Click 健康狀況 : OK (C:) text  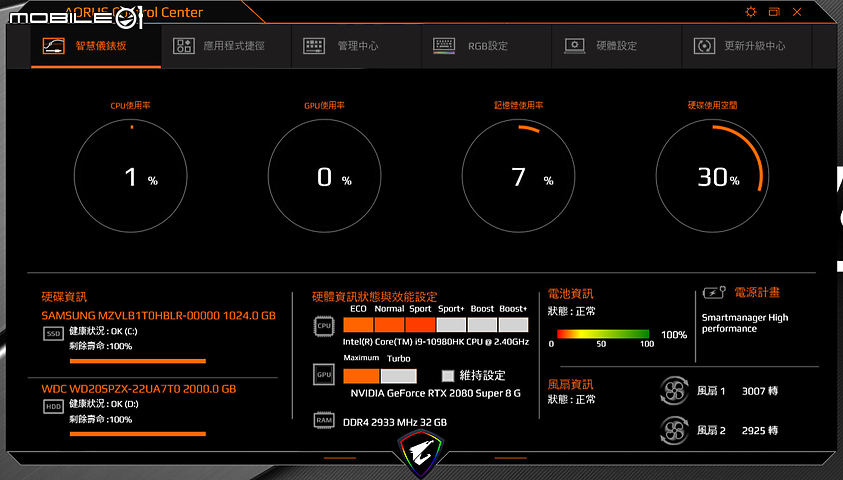[x=103, y=331]
